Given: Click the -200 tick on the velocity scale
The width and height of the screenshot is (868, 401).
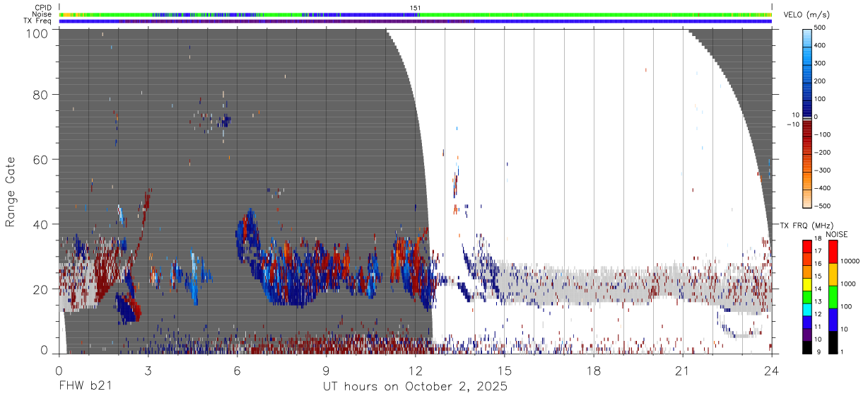Looking at the screenshot, I should [x=823, y=152].
